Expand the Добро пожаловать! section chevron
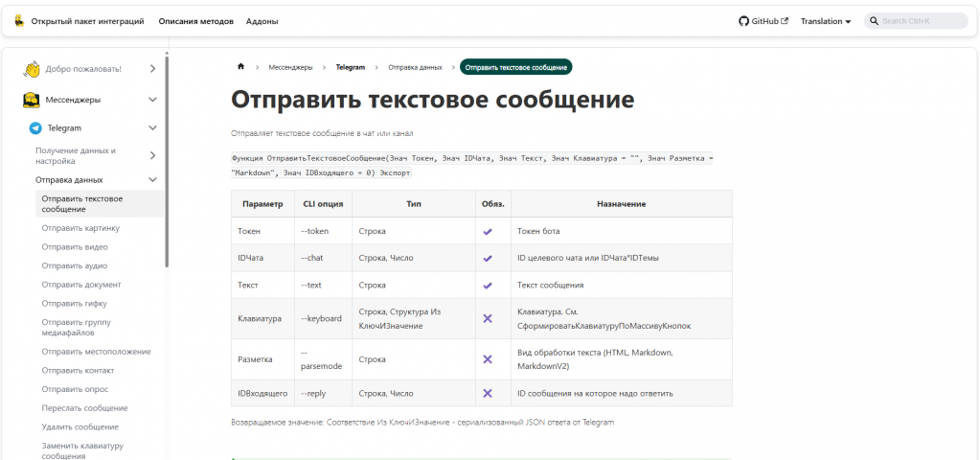The width and height of the screenshot is (980, 460). pyautogui.click(x=153, y=69)
